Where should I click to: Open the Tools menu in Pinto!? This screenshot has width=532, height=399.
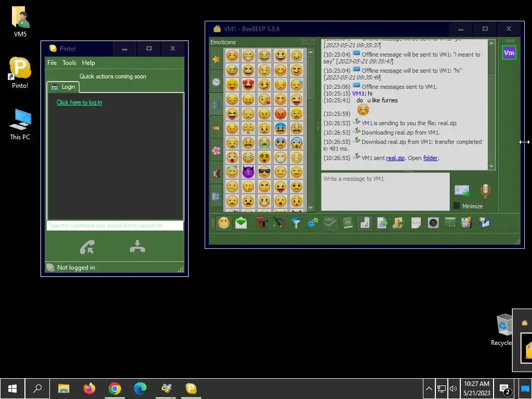(x=69, y=63)
